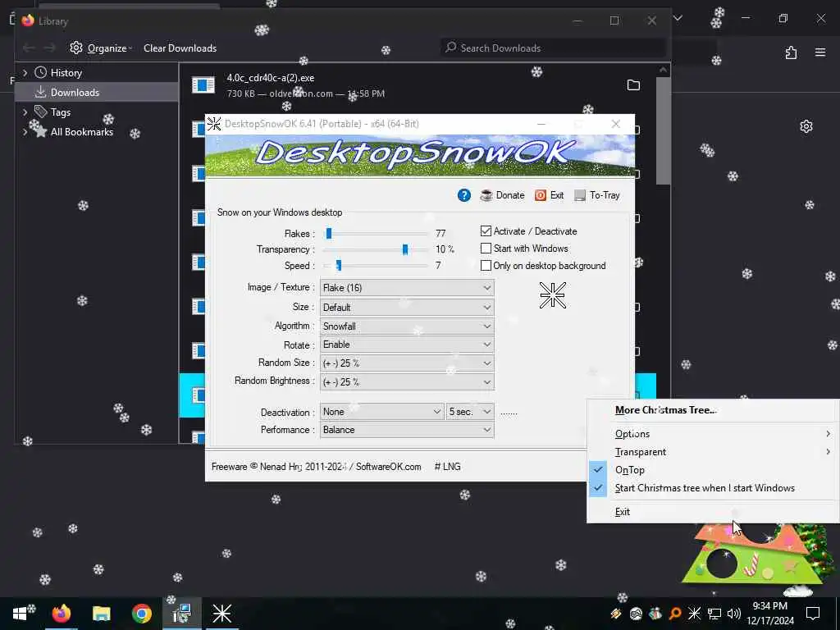
Task: Enable the Start with Windows checkbox
Action: coord(486,248)
